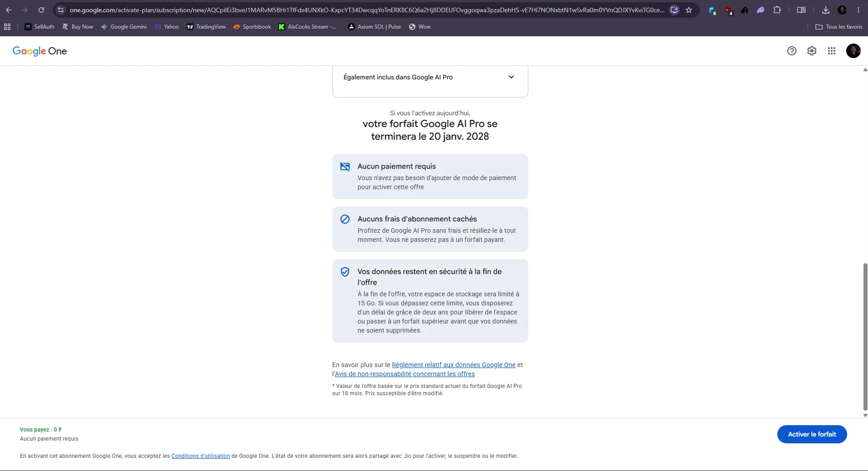Open Règlement relatif aux données Google One
This screenshot has height=471, width=868.
click(x=454, y=365)
